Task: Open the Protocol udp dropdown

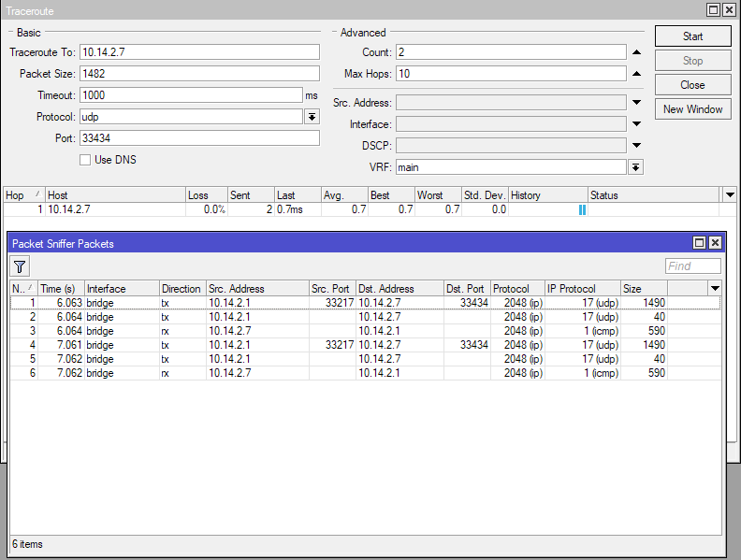Action: pos(312,117)
